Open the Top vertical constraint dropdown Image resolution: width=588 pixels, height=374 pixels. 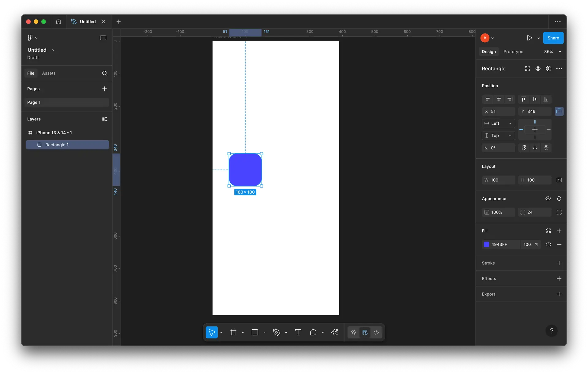click(x=498, y=136)
